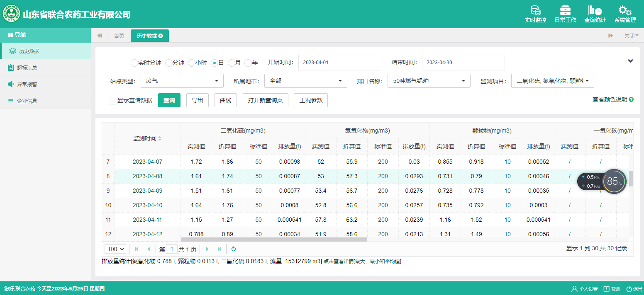Click the green help icon beside 查看颜色说明

631,99
